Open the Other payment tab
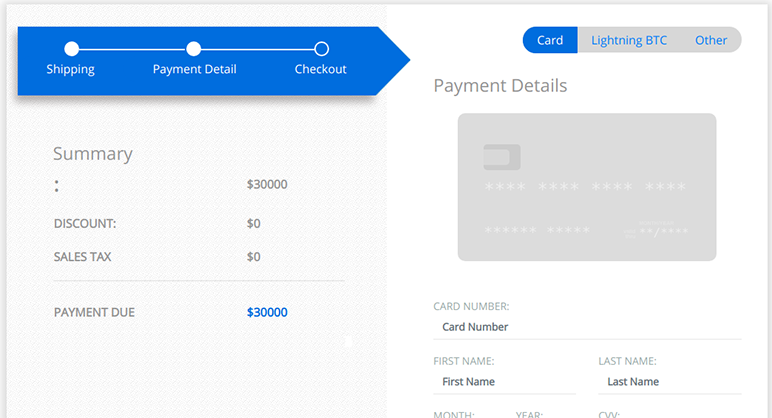This screenshot has height=418, width=772. tap(710, 40)
